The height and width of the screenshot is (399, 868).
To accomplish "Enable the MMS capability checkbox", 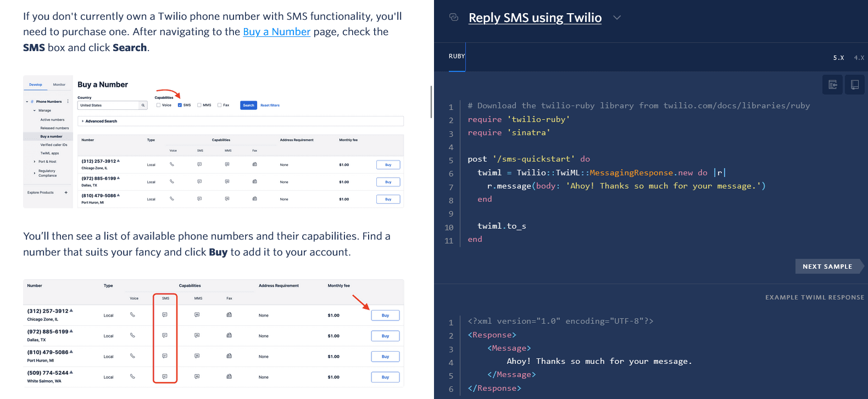I will [199, 105].
